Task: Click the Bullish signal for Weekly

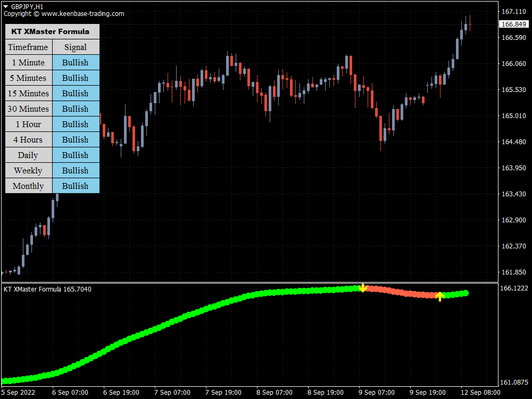Action: 76,170
